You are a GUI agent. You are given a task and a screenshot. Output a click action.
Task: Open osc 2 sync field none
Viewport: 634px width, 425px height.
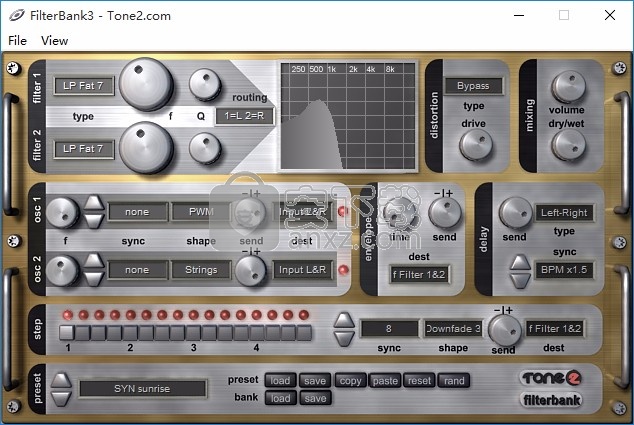tap(137, 270)
